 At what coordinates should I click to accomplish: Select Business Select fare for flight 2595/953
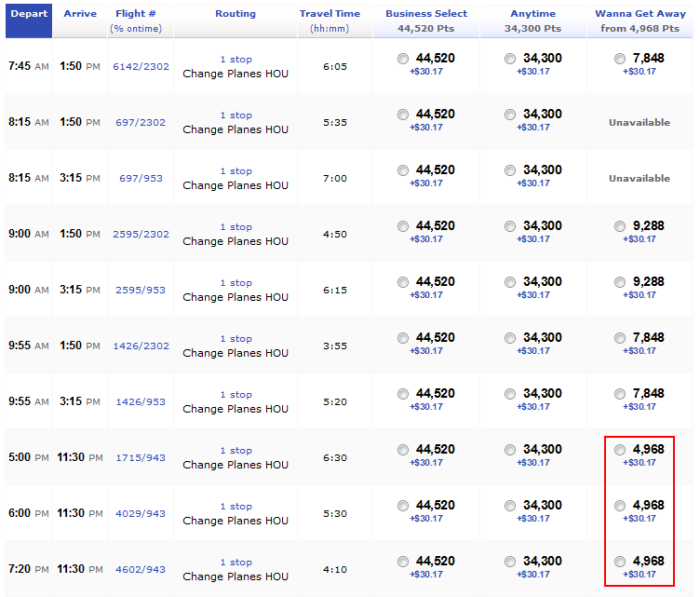(x=403, y=282)
